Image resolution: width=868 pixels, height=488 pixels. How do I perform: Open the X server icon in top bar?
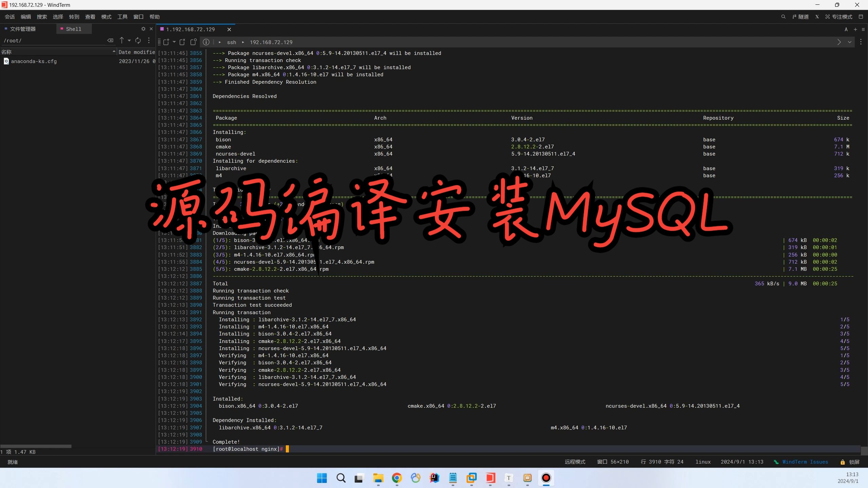817,17
